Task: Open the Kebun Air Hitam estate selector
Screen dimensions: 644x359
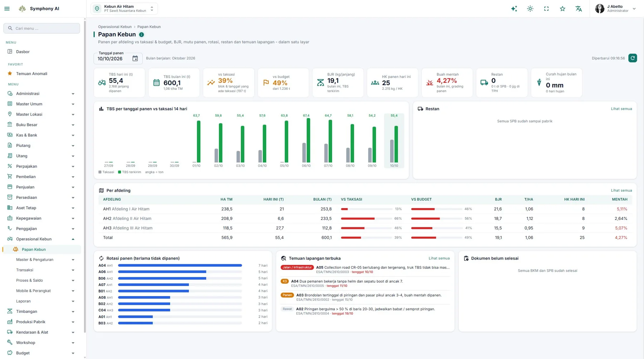Action: (124, 9)
